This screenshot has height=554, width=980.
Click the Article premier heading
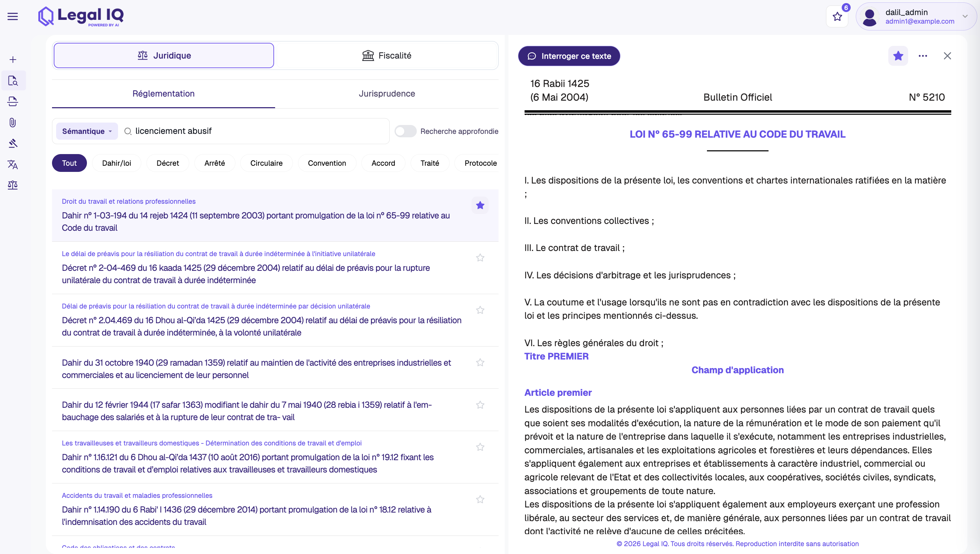[x=558, y=393]
